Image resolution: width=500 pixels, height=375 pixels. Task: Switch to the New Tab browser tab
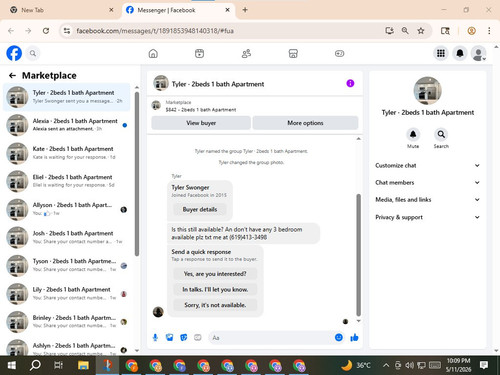(62, 10)
